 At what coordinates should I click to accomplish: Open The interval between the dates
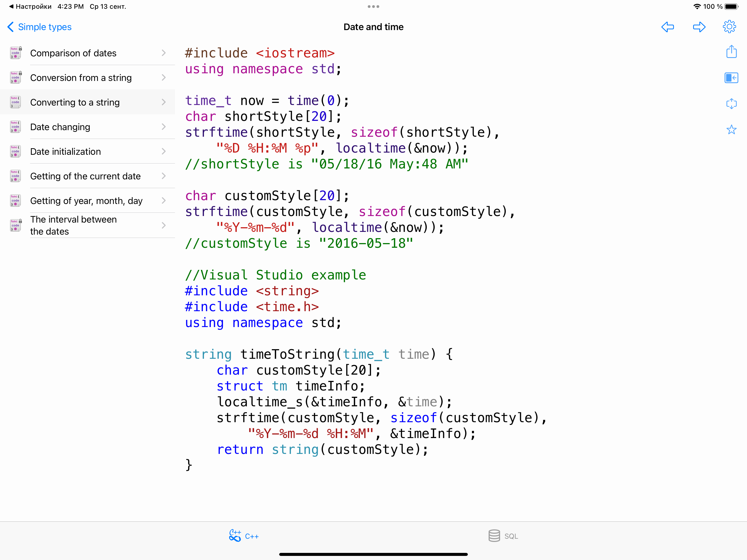(87, 225)
